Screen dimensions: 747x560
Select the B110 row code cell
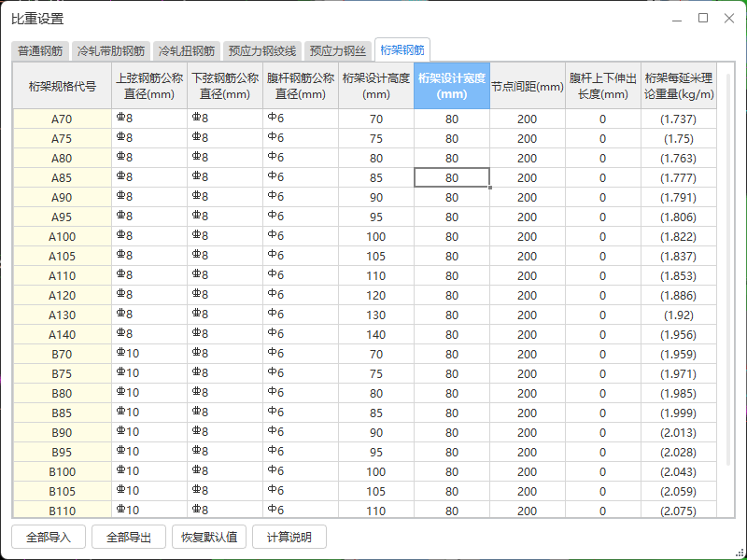tap(63, 510)
